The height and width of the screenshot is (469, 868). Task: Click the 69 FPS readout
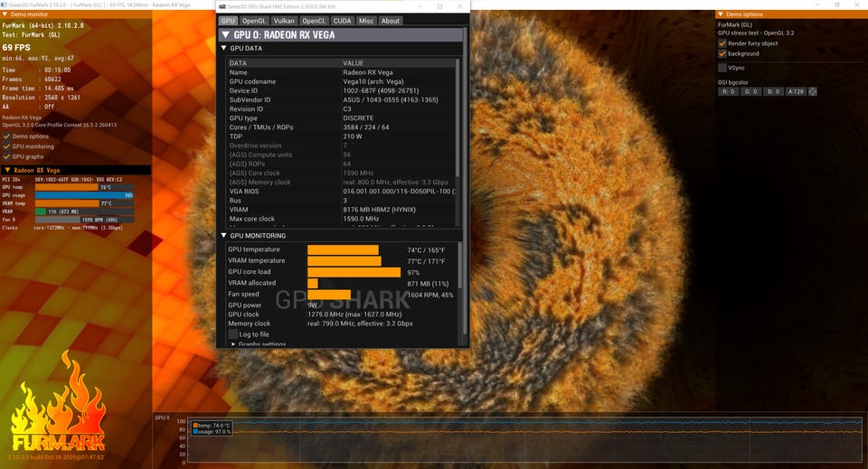[x=16, y=48]
